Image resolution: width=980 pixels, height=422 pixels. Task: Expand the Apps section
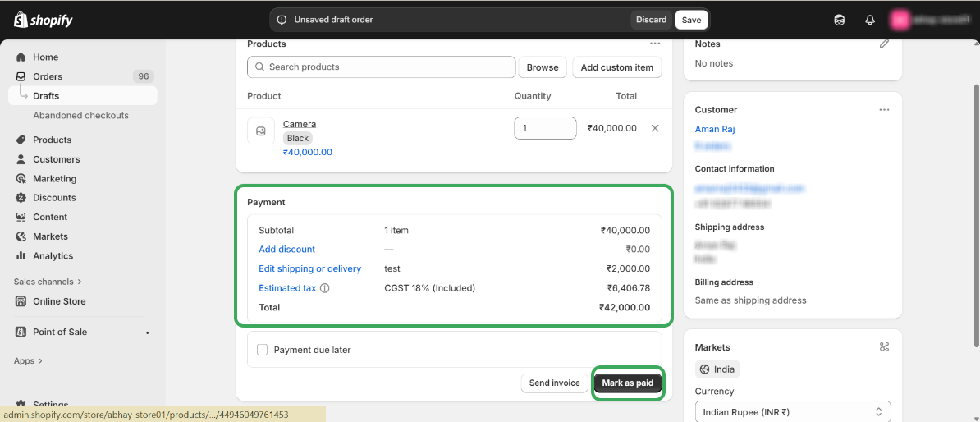[28, 360]
